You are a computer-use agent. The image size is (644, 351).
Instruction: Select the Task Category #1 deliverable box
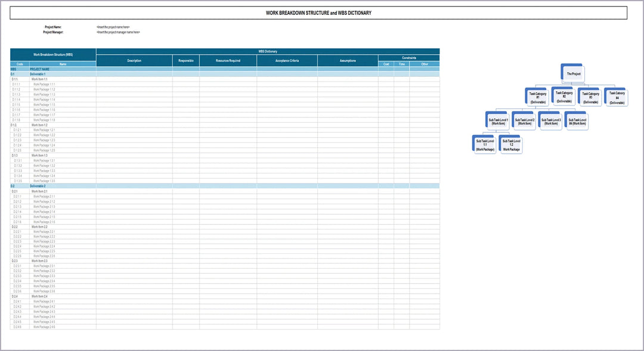537,98
